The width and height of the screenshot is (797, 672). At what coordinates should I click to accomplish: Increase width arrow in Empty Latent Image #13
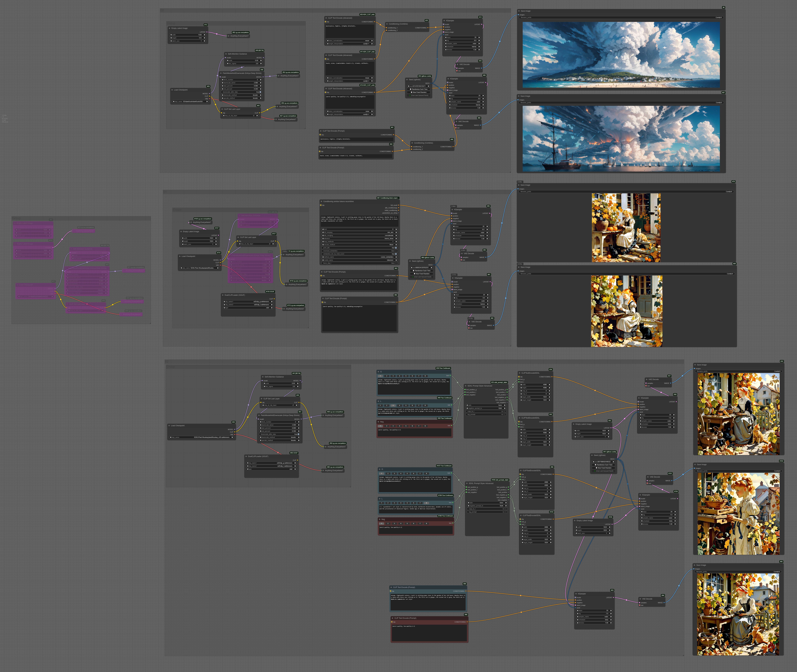click(x=205, y=35)
